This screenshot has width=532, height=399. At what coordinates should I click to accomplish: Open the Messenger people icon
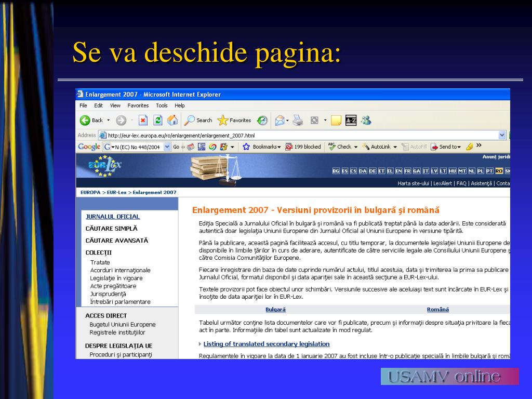coord(366,120)
